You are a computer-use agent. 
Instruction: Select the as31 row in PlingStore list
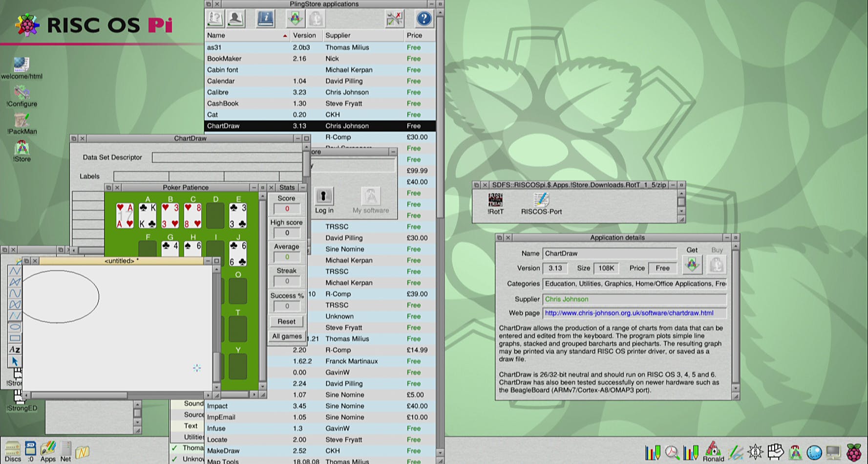coord(320,47)
